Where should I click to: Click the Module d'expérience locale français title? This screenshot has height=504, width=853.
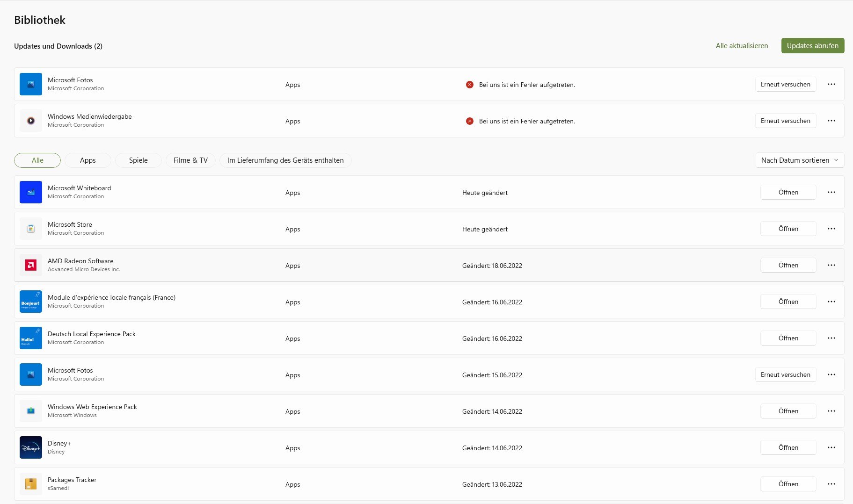[x=111, y=297]
